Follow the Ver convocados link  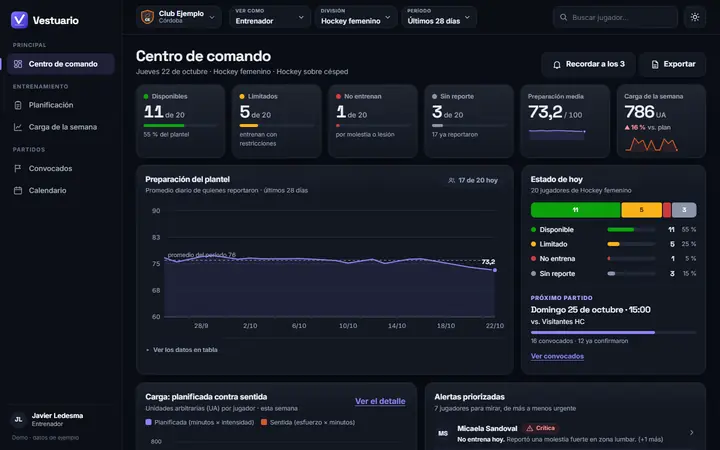pos(557,356)
